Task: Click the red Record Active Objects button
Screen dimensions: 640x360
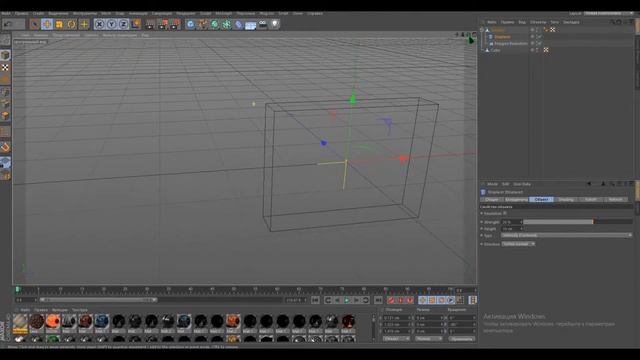Action: [x=391, y=300]
